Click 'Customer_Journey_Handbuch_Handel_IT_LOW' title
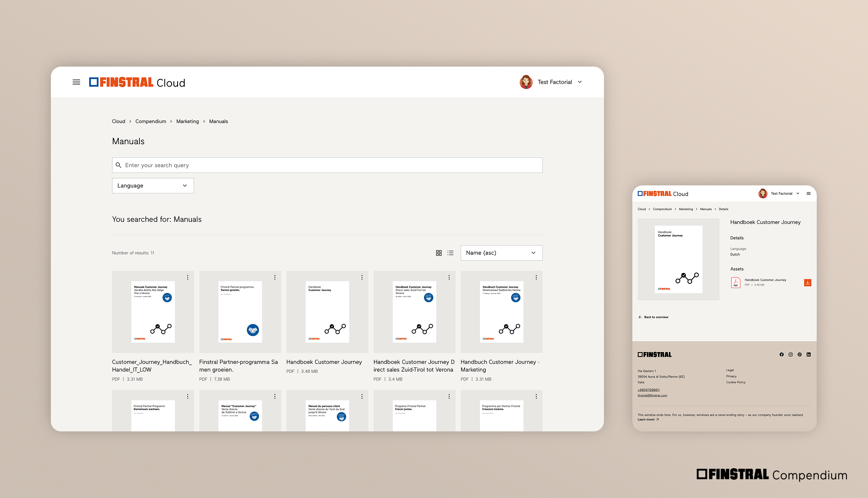Screen dimensions: 868x498 click(x=152, y=366)
